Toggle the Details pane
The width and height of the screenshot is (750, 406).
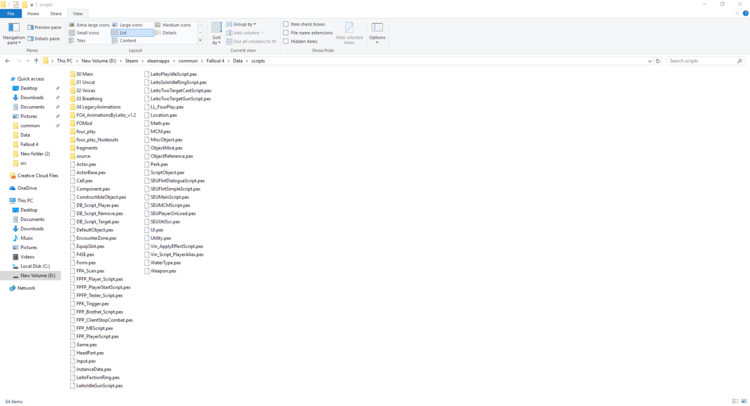(x=44, y=39)
